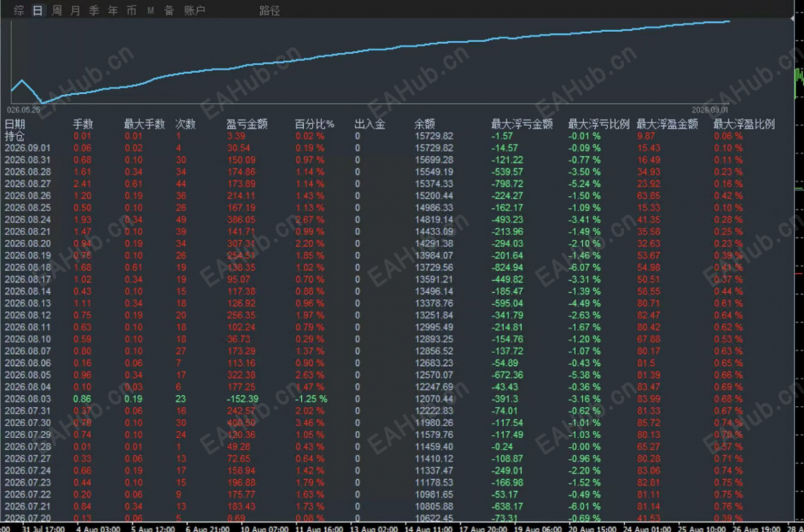Click the 日期 column header
The width and height of the screenshot is (804, 532).
click(15, 124)
